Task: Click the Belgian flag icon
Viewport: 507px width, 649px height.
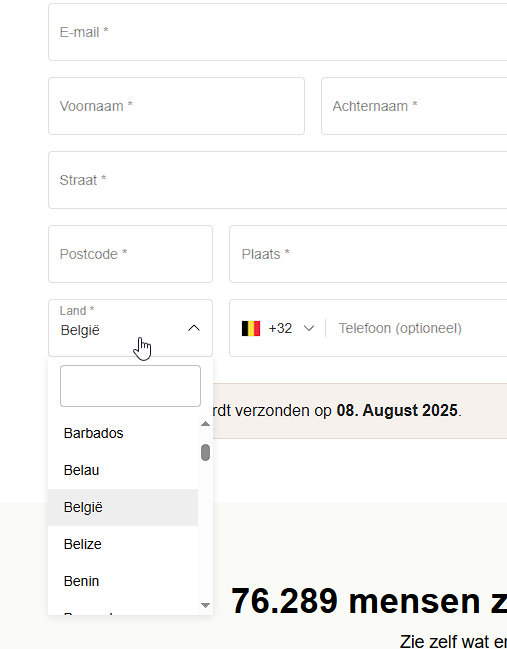Action: (251, 329)
